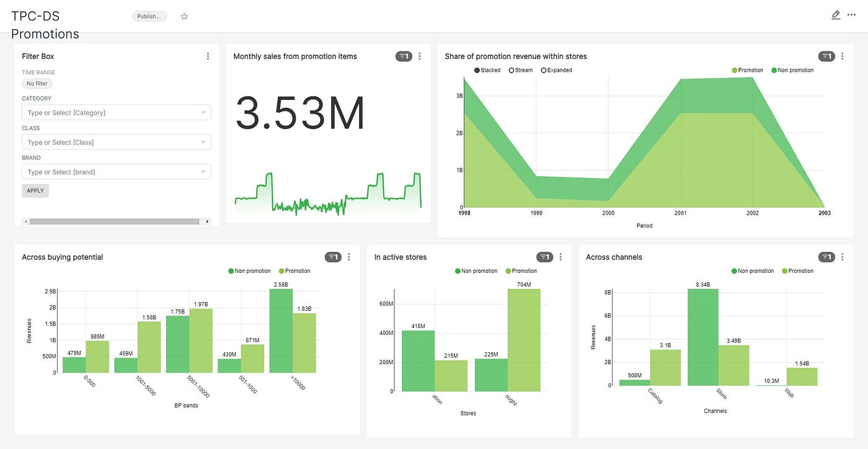
Task: Hide Non promotion series in In active stores
Action: click(477, 270)
